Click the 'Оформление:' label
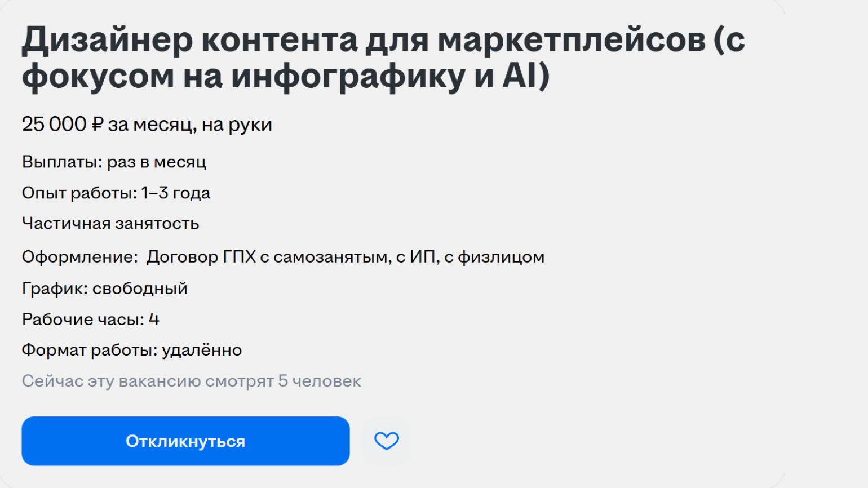The image size is (868, 488). coord(79,257)
